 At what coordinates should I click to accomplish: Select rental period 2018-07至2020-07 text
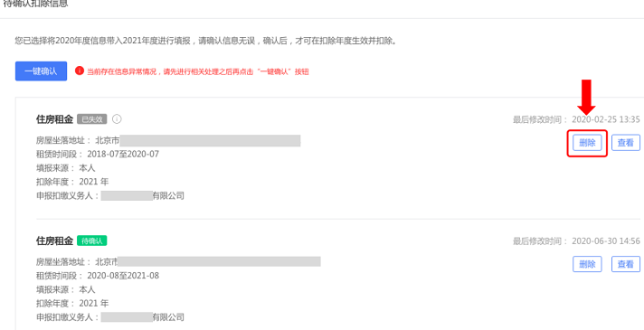pyautogui.click(x=123, y=155)
